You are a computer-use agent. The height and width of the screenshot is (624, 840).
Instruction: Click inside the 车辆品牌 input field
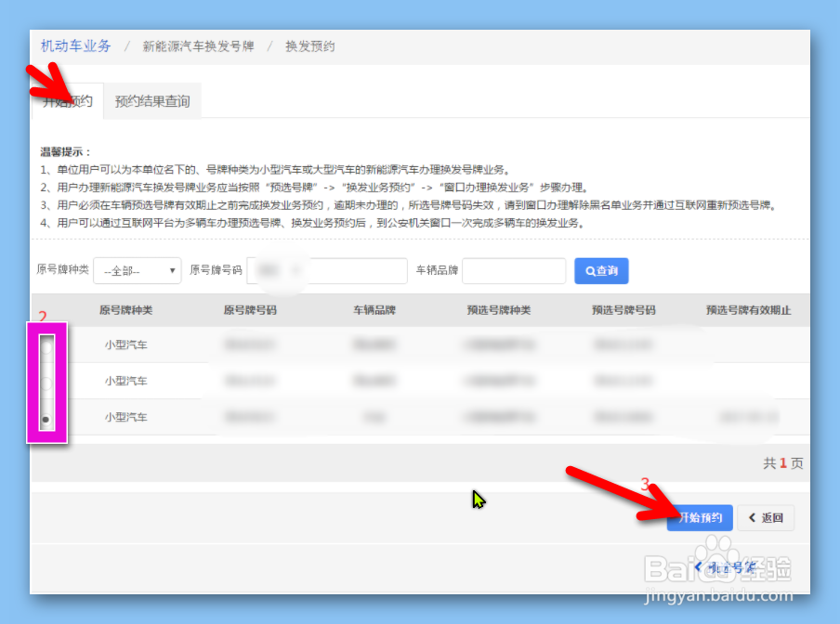514,270
